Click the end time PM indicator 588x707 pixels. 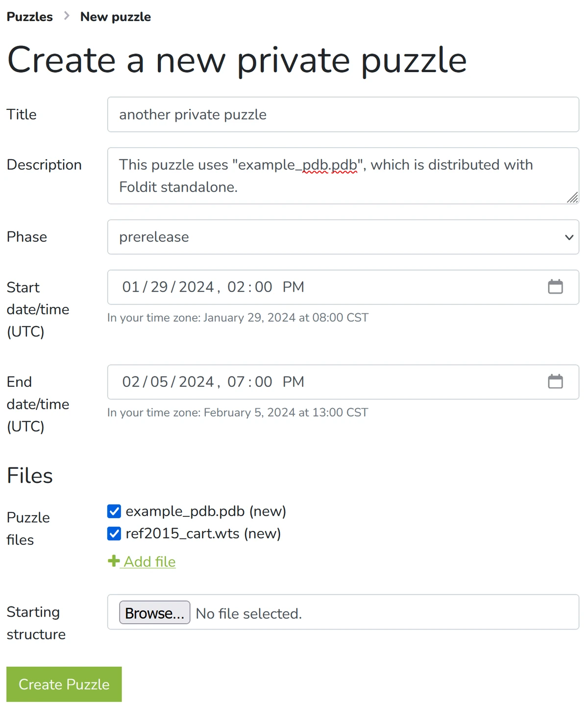pyautogui.click(x=293, y=382)
